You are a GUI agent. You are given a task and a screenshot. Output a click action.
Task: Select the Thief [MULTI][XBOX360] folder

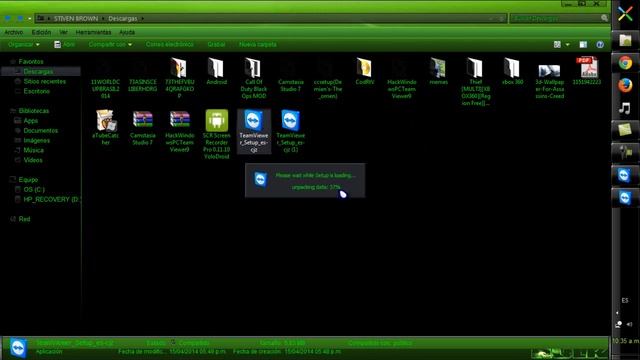(x=476, y=82)
